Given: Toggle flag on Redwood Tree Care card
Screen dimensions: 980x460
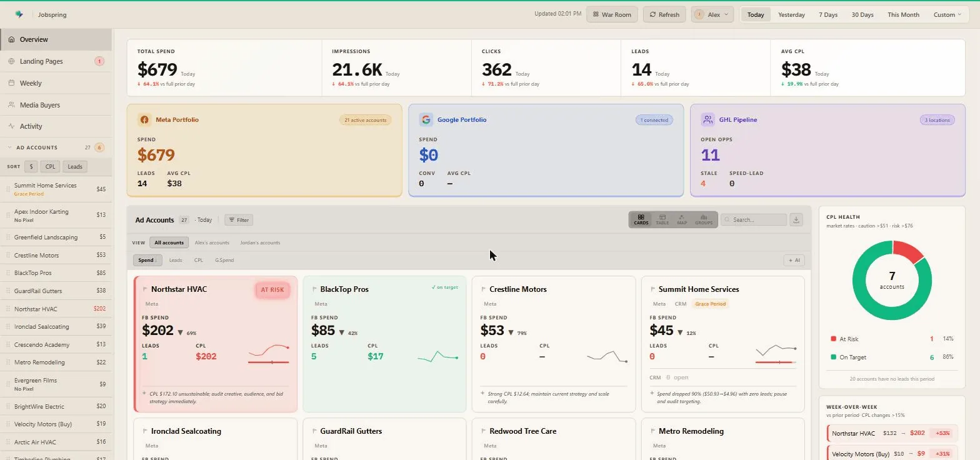Looking at the screenshot, I should tap(484, 431).
